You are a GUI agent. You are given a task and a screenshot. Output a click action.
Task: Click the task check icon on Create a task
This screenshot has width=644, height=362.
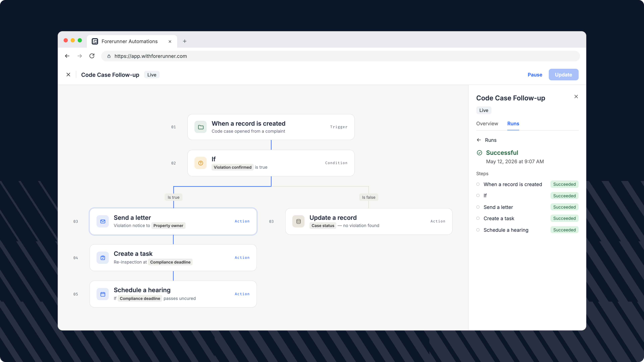tap(103, 258)
